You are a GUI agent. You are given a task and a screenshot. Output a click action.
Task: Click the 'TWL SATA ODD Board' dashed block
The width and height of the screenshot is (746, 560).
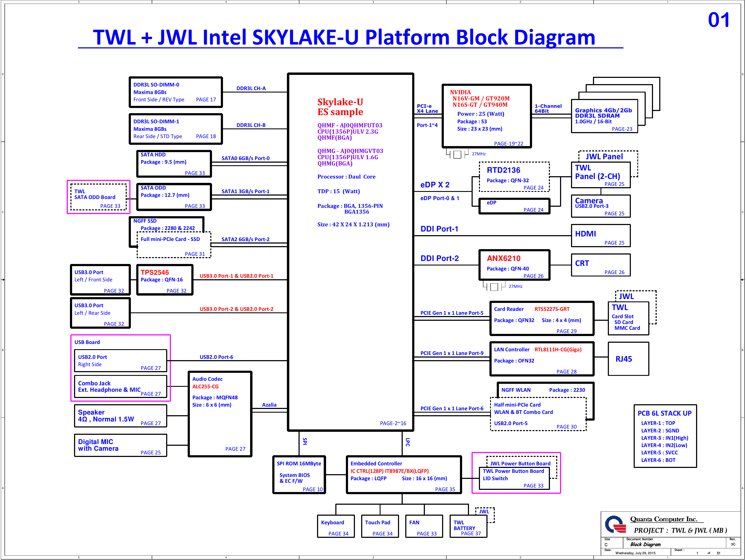pyautogui.click(x=99, y=197)
